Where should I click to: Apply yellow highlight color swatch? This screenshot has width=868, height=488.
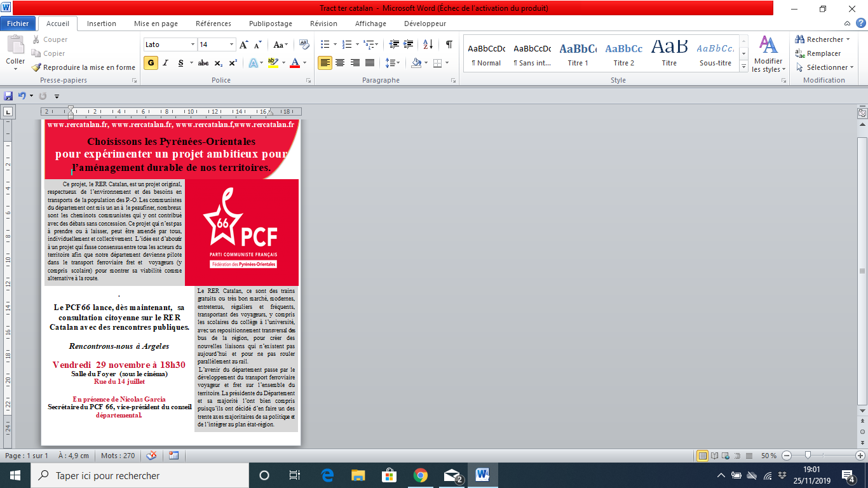point(273,63)
